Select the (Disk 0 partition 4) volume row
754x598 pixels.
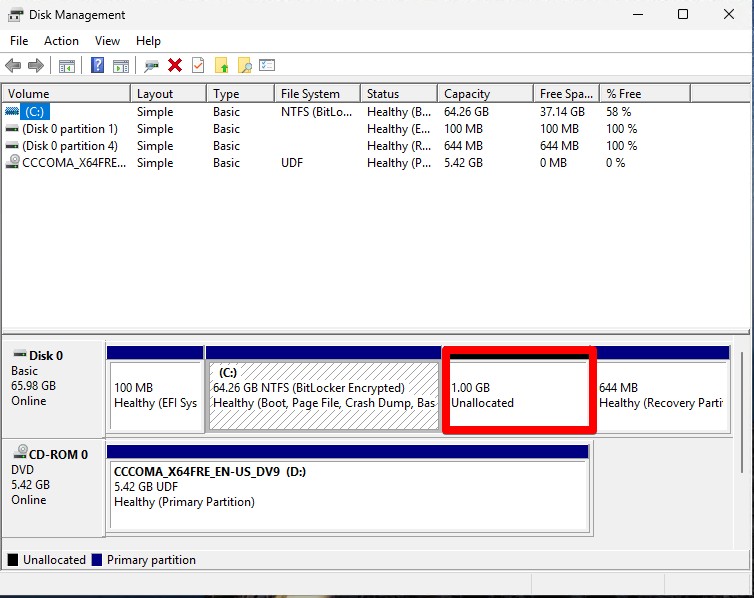pyautogui.click(x=70, y=146)
